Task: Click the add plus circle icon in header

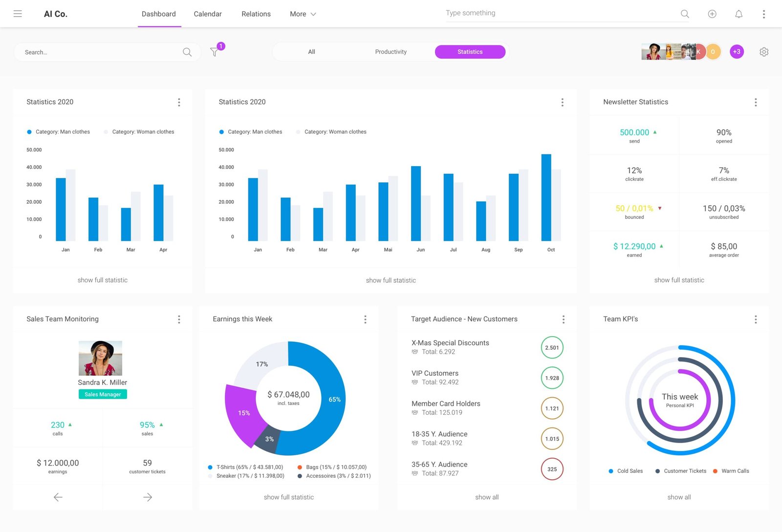Action: [x=712, y=14]
